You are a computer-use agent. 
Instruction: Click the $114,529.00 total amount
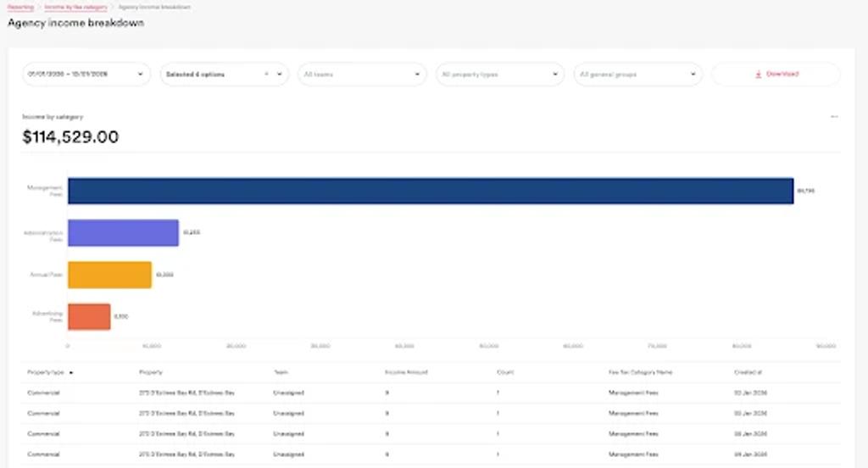(70, 136)
